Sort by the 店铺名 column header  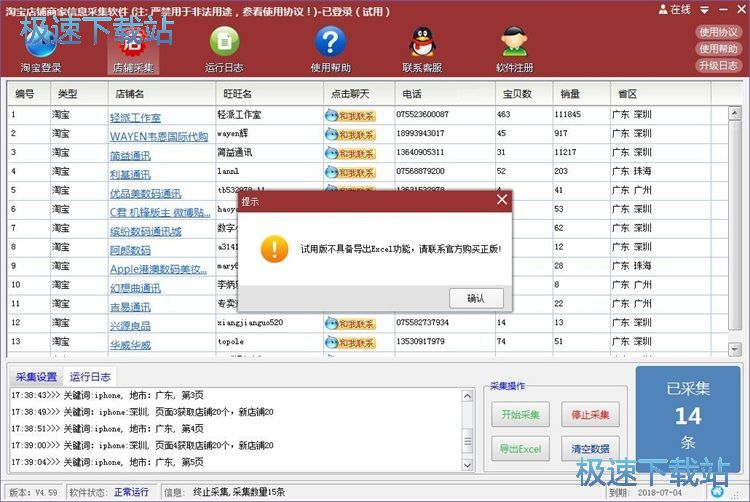(x=162, y=94)
